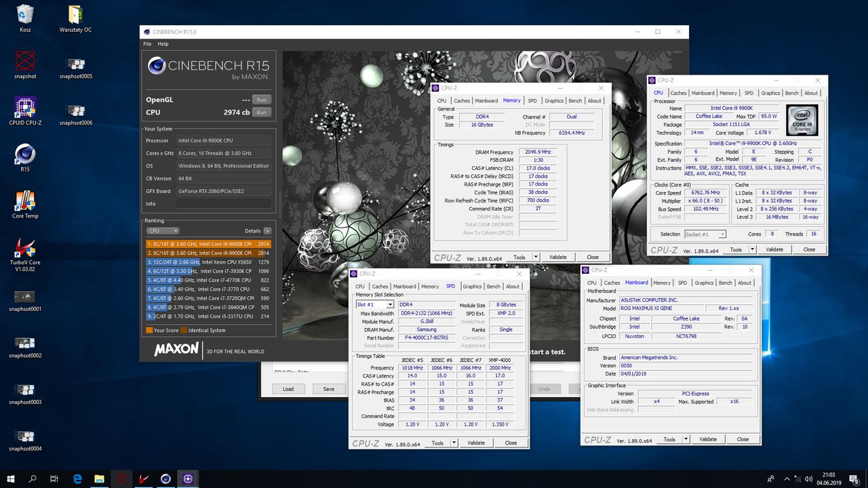Click the Cinebench R15 desktop shortcut

25,155
